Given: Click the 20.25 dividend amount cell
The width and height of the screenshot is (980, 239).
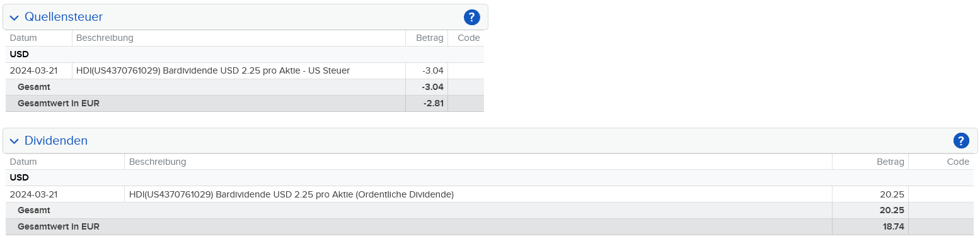Looking at the screenshot, I should (x=870, y=194).
